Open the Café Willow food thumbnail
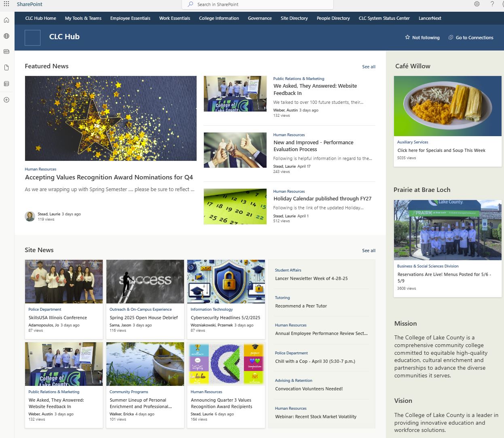Image resolution: width=504 pixels, height=438 pixels. click(447, 106)
